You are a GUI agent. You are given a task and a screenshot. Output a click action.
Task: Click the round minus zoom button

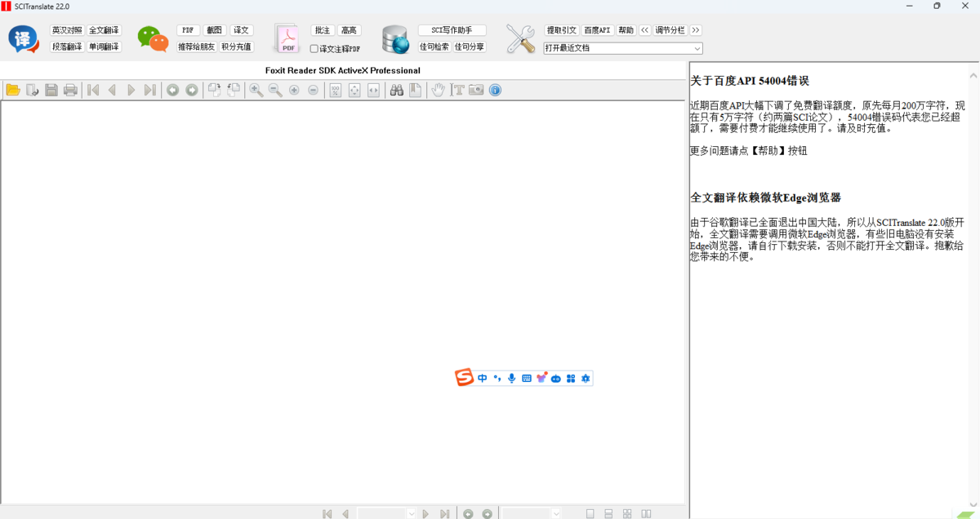click(313, 90)
